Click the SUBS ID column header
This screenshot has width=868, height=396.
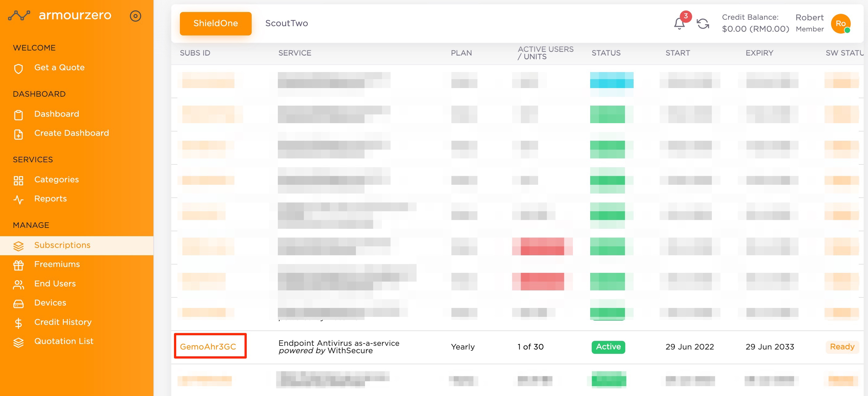(x=195, y=53)
